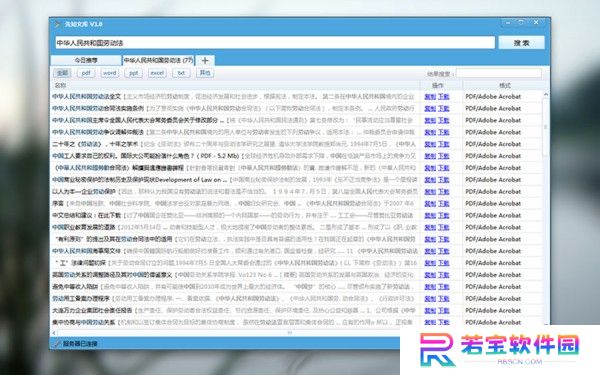The image size is (600, 375).
Task: Copy link for the 序言 row
Action: [430, 204]
